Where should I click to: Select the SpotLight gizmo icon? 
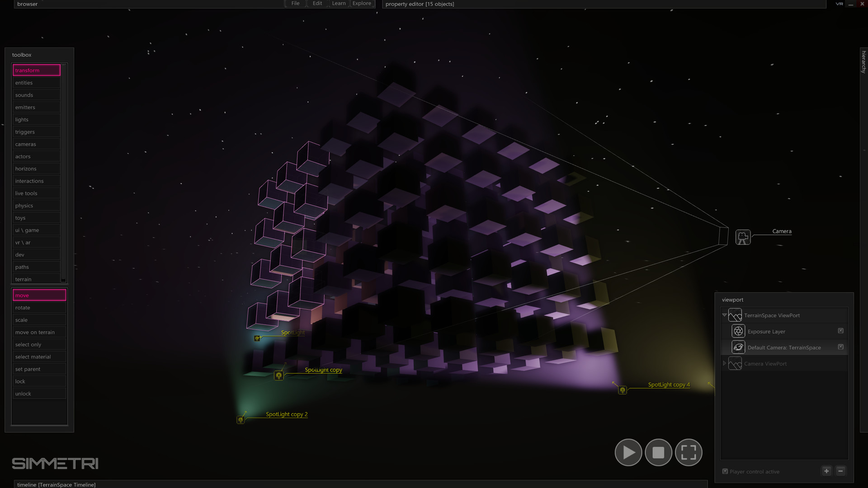(x=257, y=338)
